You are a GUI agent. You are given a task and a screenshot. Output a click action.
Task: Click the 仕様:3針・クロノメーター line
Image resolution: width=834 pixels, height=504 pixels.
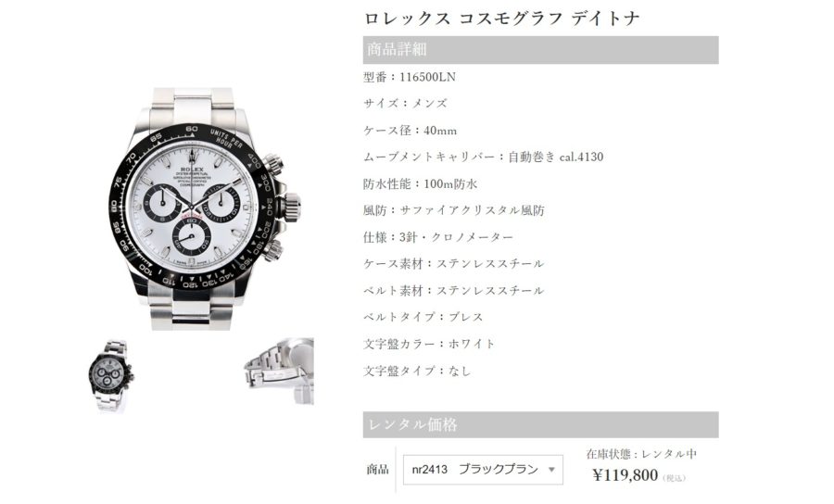click(x=438, y=237)
